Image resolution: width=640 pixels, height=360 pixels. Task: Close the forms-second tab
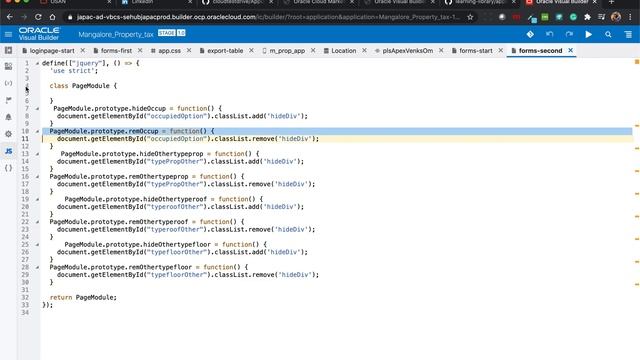(x=571, y=50)
